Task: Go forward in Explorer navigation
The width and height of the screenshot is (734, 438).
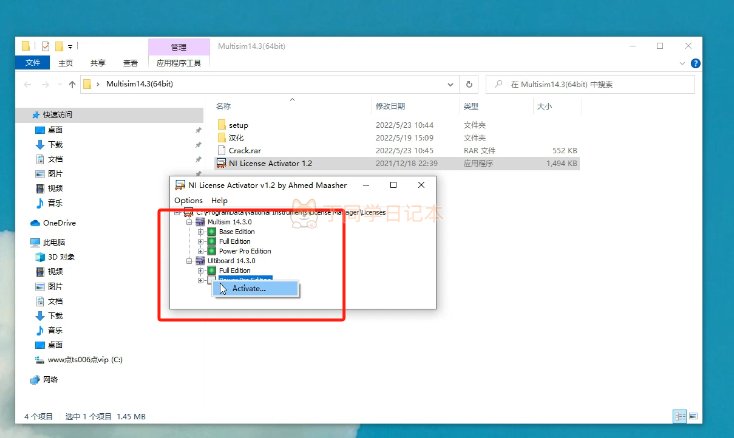Action: pyautogui.click(x=45, y=84)
